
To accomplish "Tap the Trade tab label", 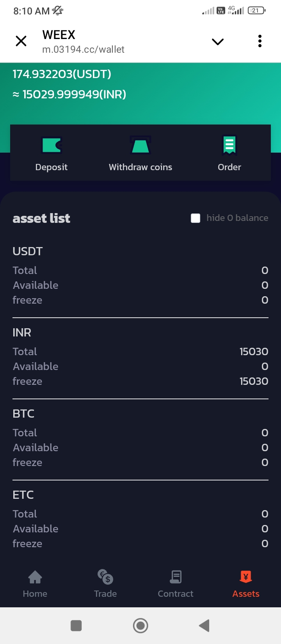I will (x=105, y=594).
